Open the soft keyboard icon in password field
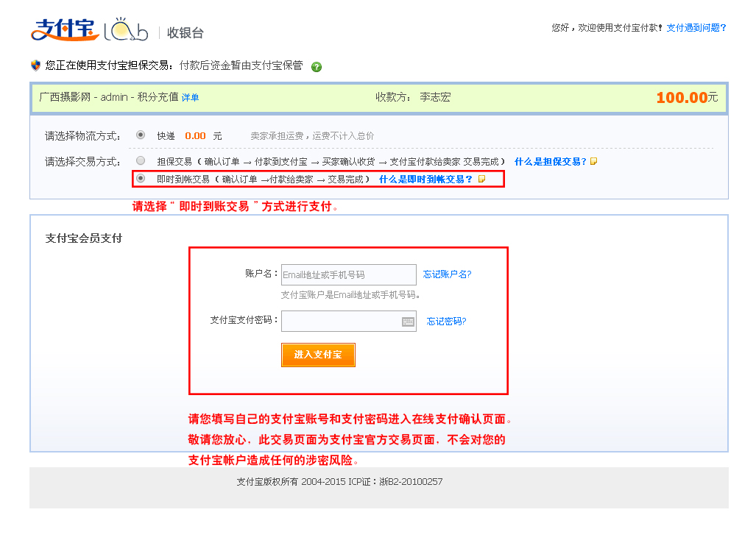 pos(408,322)
